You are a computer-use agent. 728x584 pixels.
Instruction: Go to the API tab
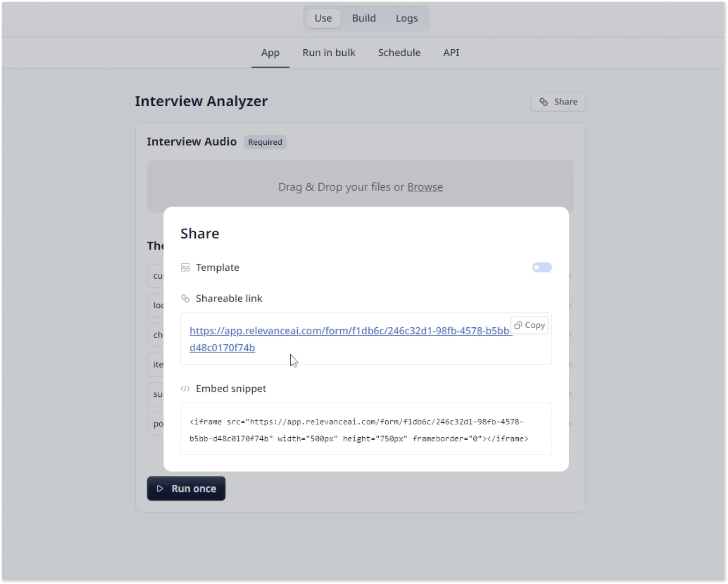click(451, 53)
